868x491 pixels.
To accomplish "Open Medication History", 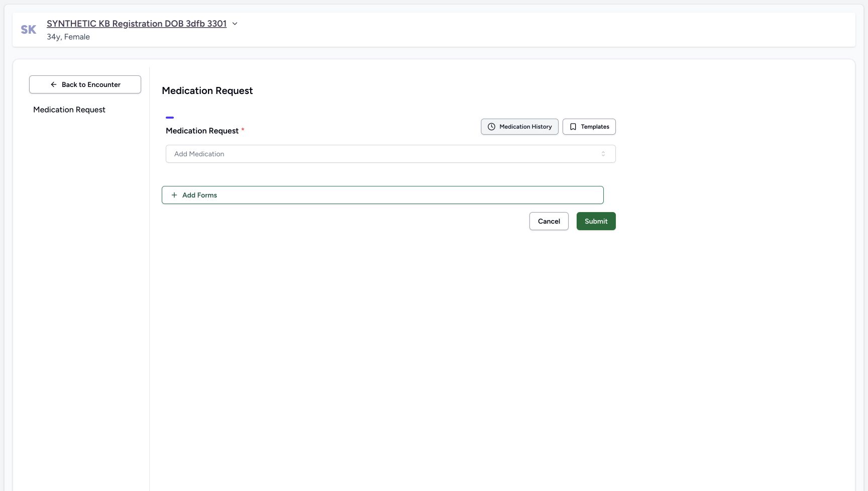I will point(519,127).
